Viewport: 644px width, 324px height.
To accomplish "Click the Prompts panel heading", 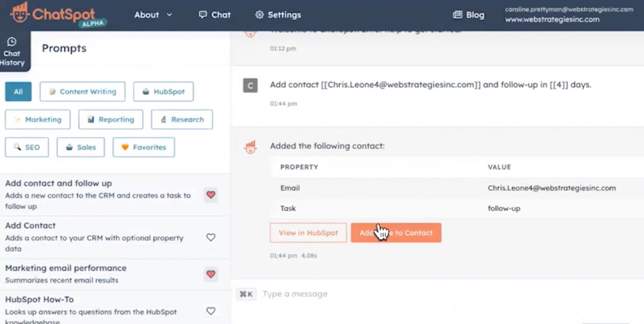I will (x=64, y=48).
